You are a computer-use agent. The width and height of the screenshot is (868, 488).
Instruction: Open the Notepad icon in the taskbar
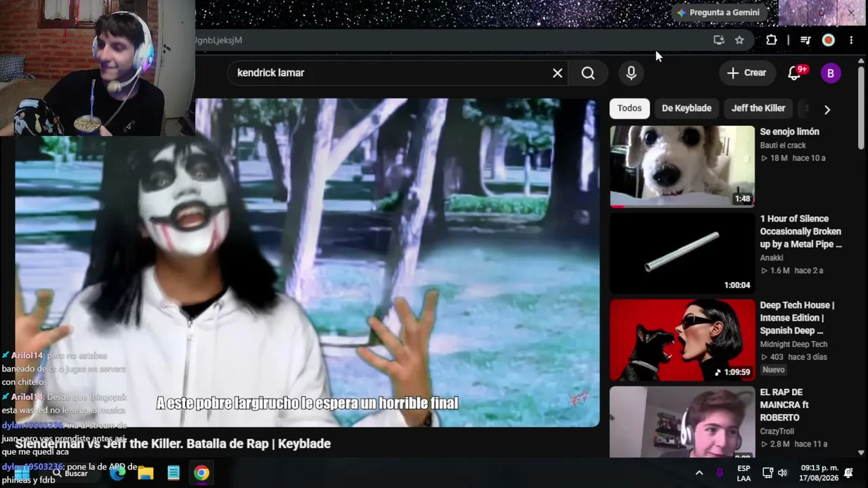(174, 473)
